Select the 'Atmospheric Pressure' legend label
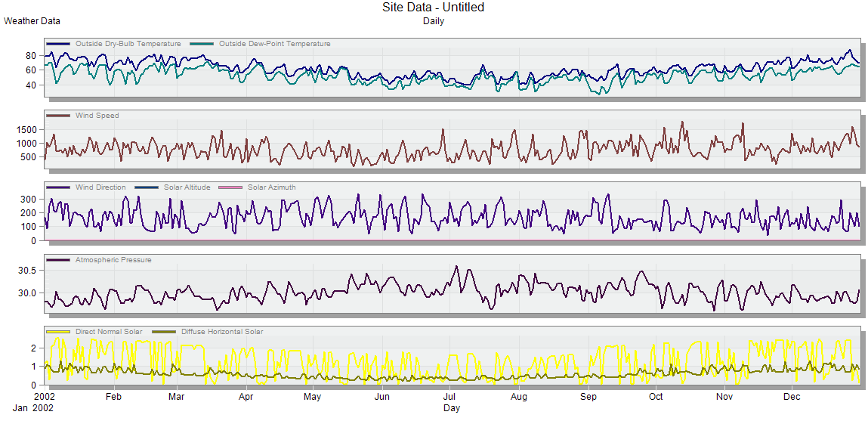Viewport: 868px width, 421px height. [113, 260]
